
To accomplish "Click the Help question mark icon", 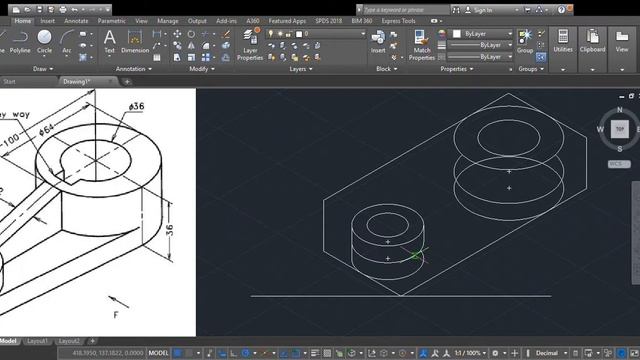I will click(x=561, y=9).
